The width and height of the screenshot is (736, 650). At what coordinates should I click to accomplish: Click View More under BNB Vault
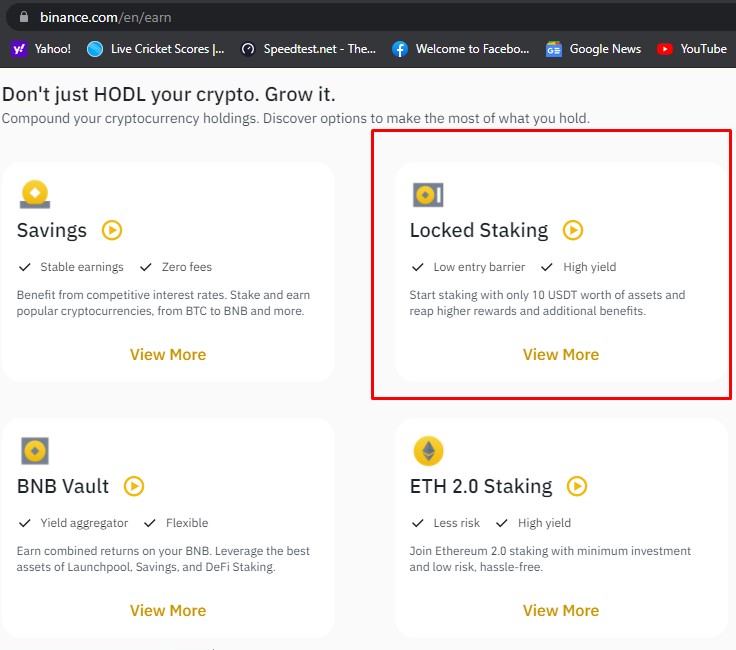pos(168,611)
